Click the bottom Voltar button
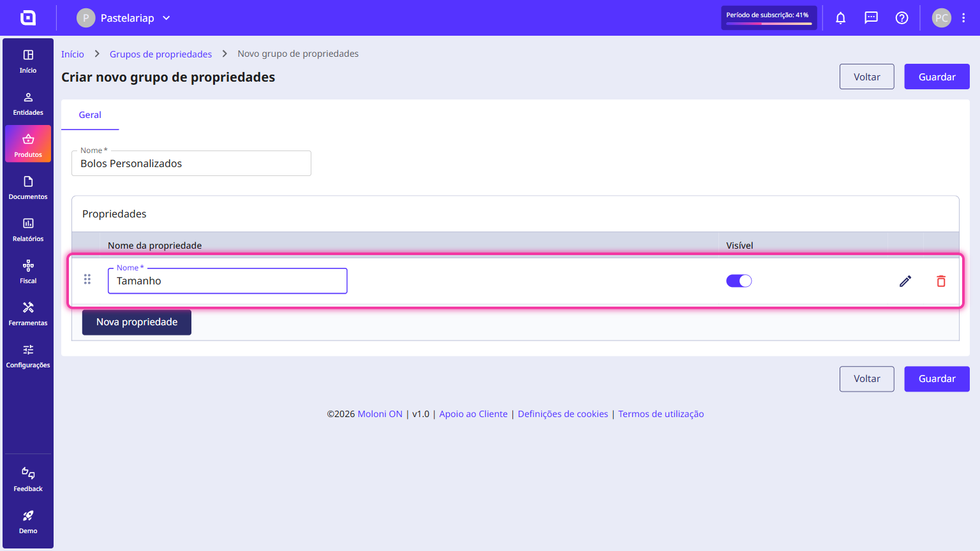Viewport: 980px width, 551px height. [x=867, y=379]
